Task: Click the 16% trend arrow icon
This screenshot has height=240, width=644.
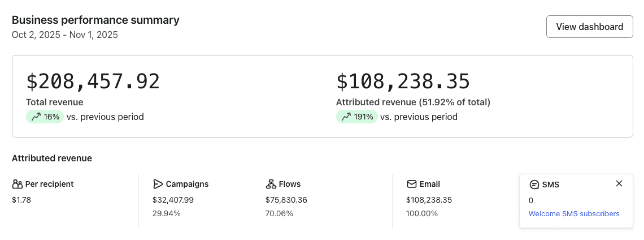Action: 36,117
